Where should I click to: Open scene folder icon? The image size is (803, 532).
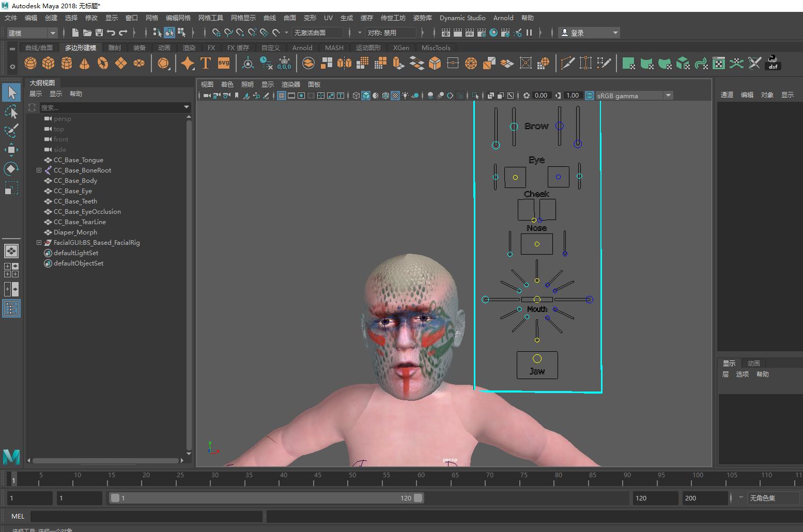click(x=87, y=33)
